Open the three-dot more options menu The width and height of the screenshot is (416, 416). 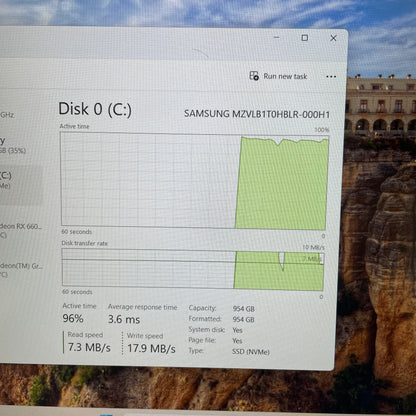pyautogui.click(x=331, y=77)
